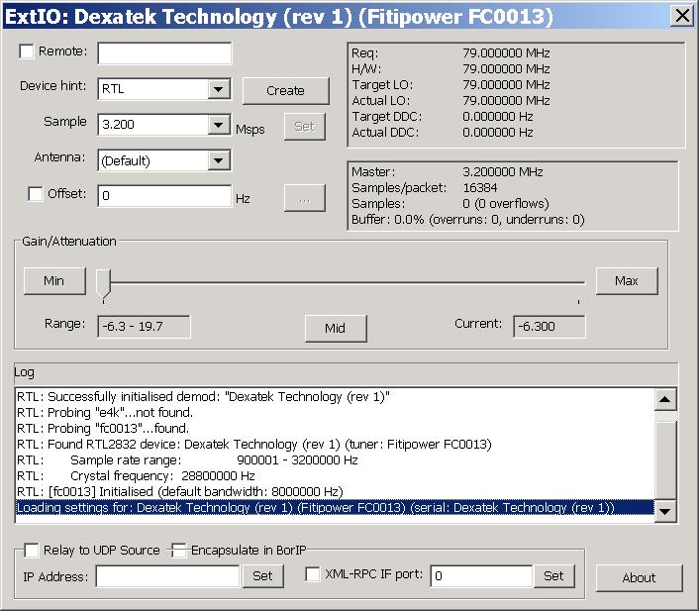Click the Master 3.200000 MHz value

[x=503, y=172]
